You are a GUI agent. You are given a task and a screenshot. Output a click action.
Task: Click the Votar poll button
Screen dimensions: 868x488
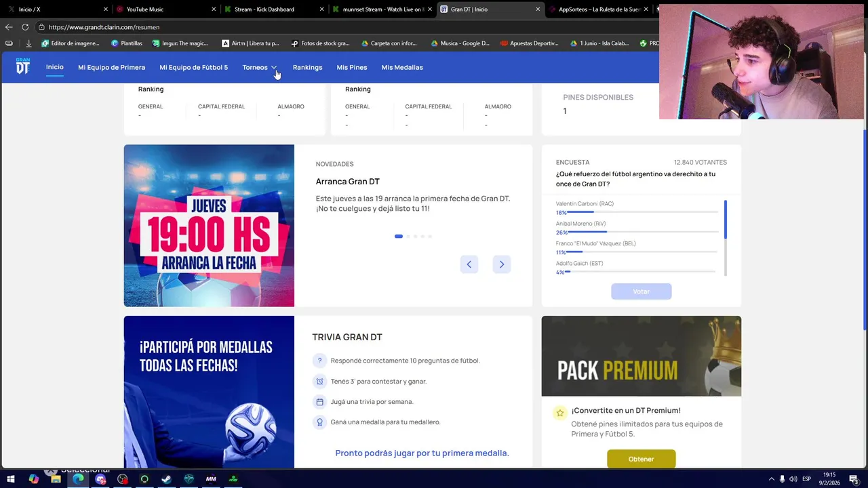(641, 291)
